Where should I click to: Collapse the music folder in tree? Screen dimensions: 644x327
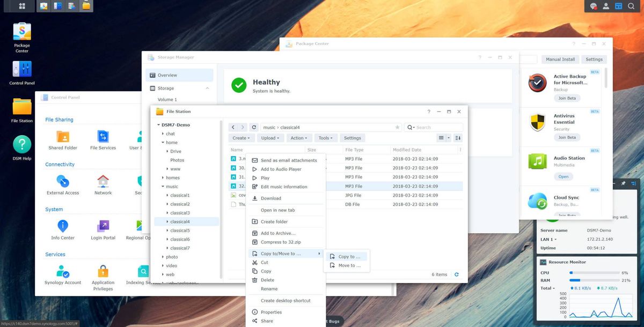point(163,187)
